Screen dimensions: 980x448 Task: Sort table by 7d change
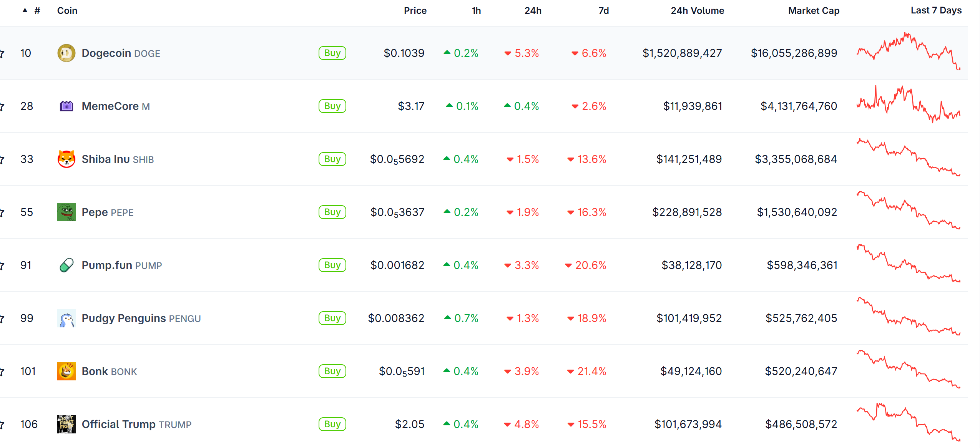(x=603, y=11)
